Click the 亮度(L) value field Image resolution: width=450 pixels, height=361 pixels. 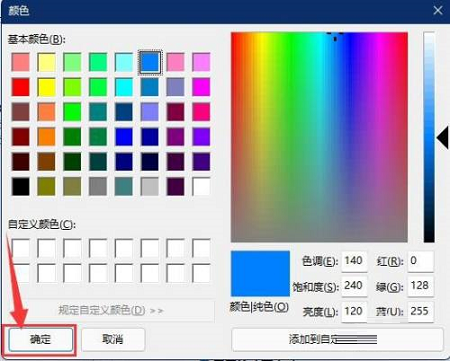pos(354,311)
